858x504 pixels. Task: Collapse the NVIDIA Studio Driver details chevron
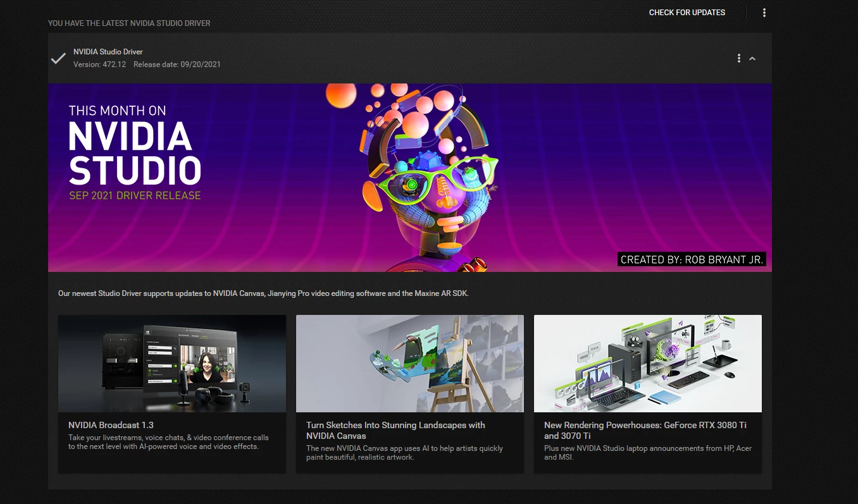(752, 59)
